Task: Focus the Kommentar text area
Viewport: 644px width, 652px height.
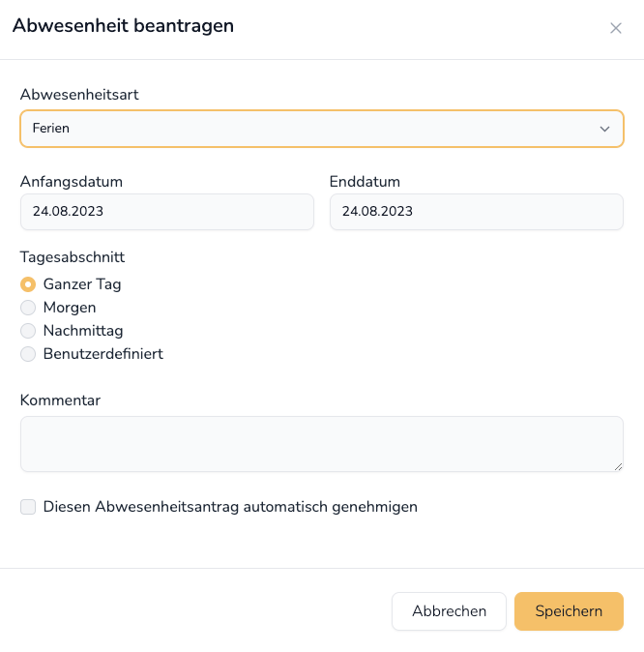Action: click(321, 444)
